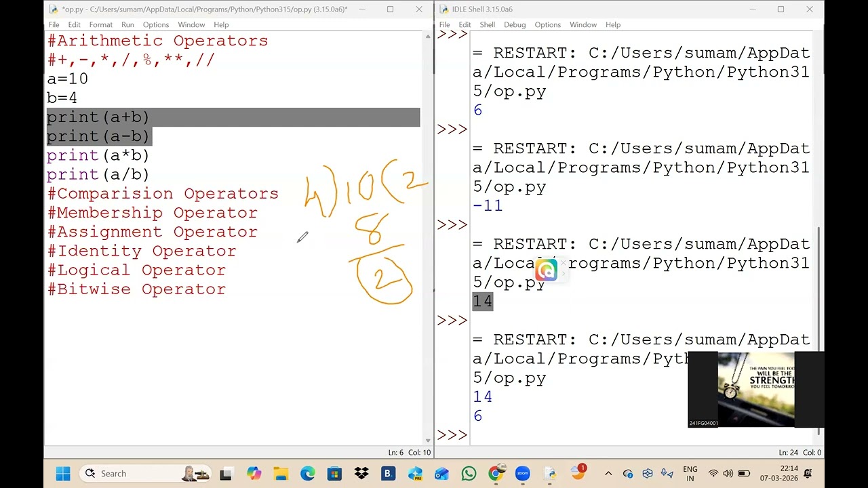This screenshot has width=868, height=488.
Task: Open WhatsApp from the taskbar
Action: pos(469,473)
